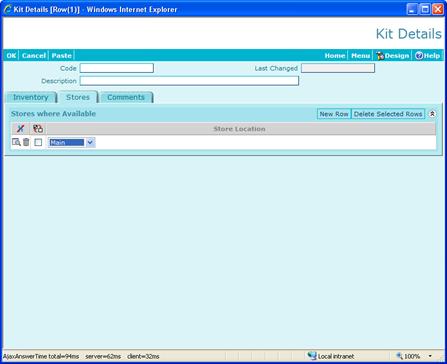
Task: Click the Description text field
Action: coord(189,81)
